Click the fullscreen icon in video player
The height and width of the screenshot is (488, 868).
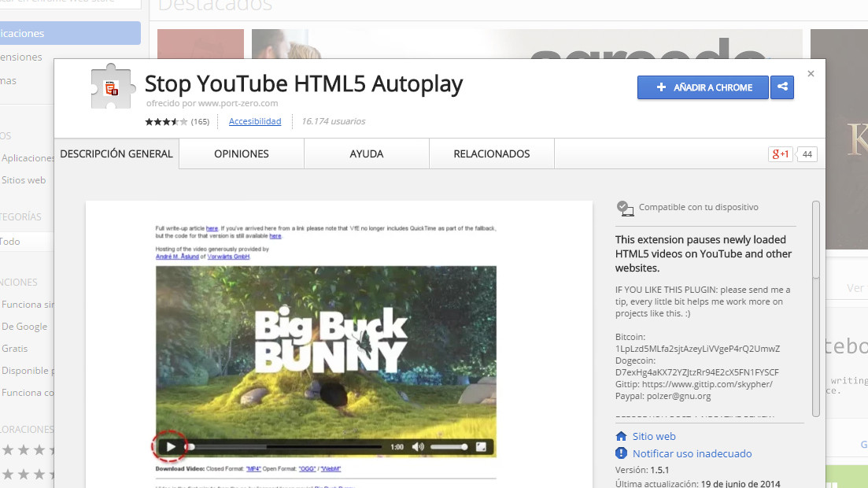482,447
